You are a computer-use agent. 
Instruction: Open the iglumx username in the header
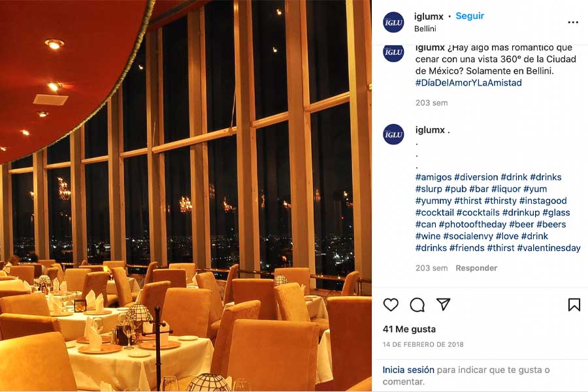(429, 16)
